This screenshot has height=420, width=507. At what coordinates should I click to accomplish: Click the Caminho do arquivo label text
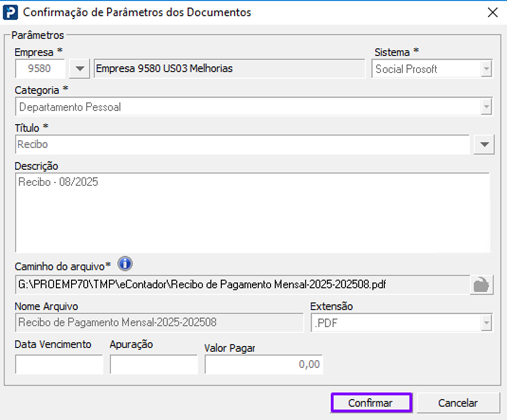point(63,266)
